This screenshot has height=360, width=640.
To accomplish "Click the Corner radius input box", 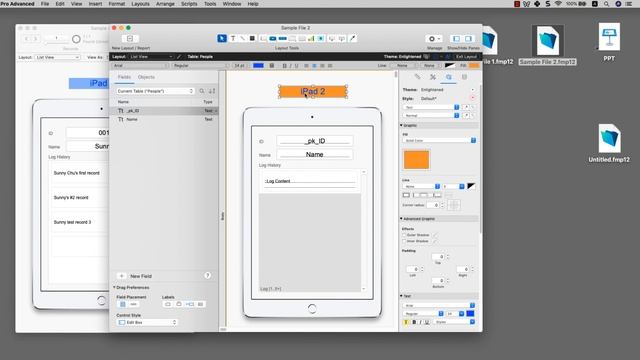I will point(433,205).
